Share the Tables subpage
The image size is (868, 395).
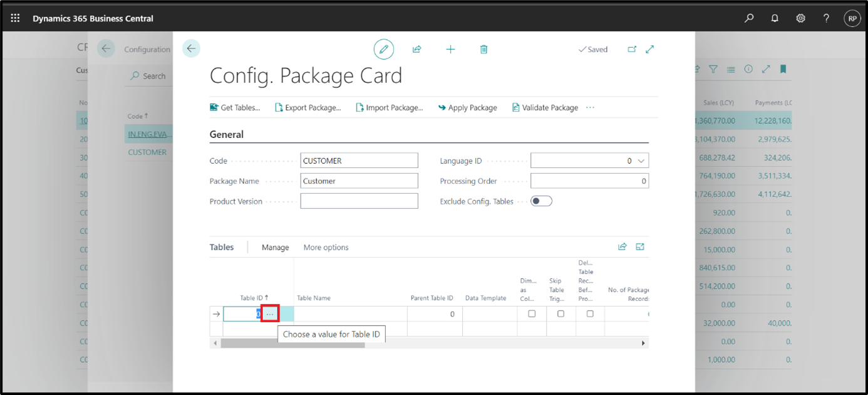tap(622, 247)
